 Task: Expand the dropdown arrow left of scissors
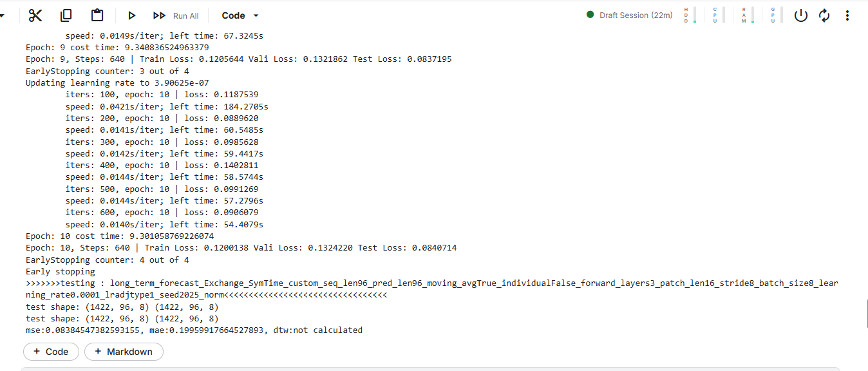tap(2, 15)
